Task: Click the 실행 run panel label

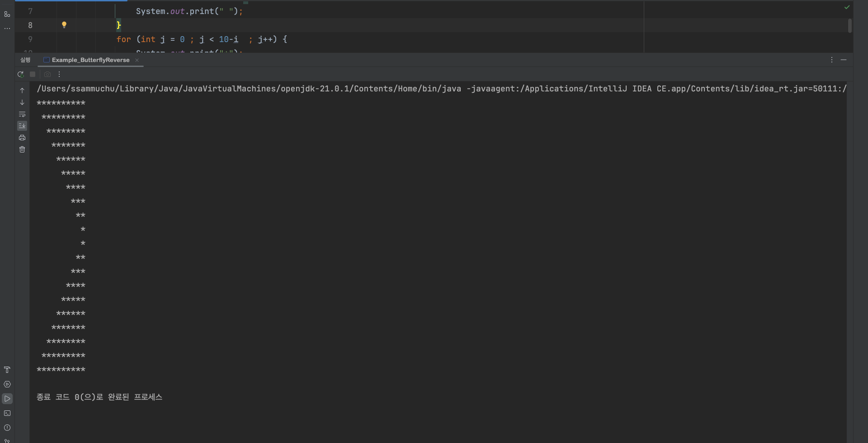Action: (x=25, y=60)
